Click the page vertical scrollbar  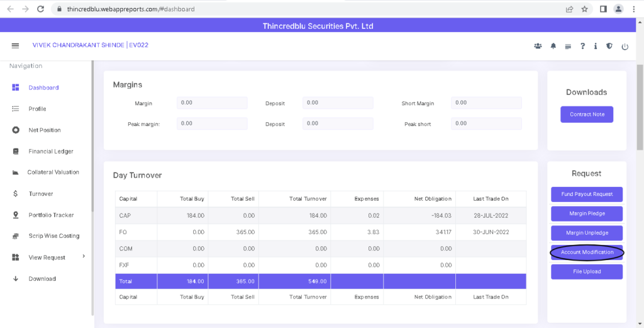click(640, 107)
